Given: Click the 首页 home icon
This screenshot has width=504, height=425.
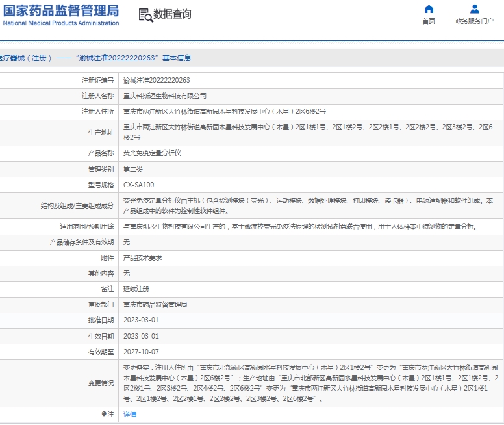Looking at the screenshot, I should (429, 9).
